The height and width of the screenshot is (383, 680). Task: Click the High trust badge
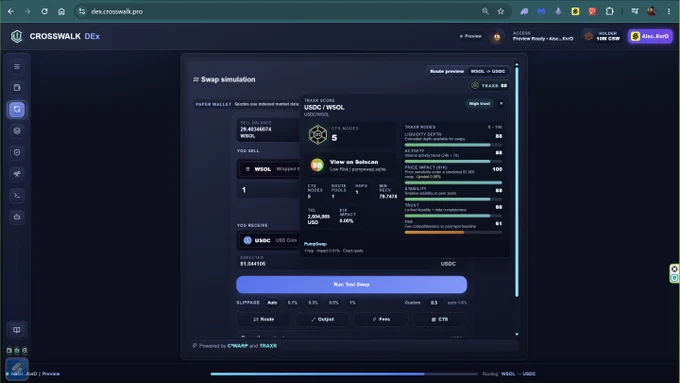479,103
